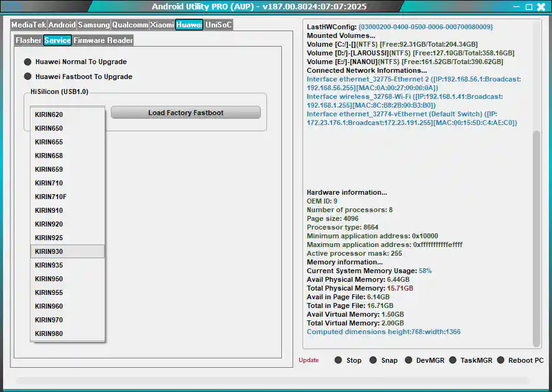Click the Active processor mask: 255 line
The image size is (552, 392).
354,253
